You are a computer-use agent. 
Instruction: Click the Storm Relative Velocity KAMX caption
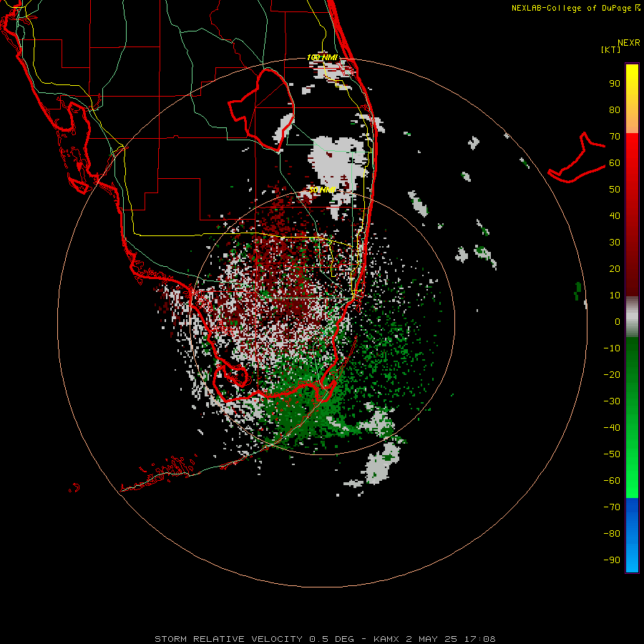tap(325, 639)
